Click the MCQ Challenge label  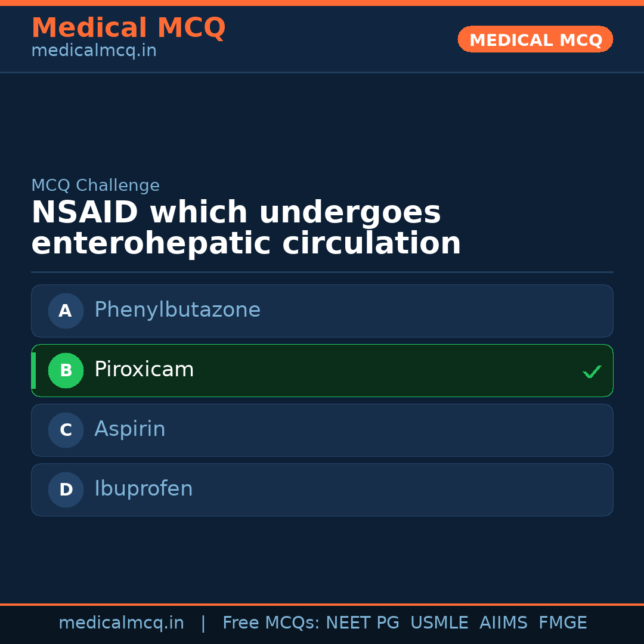pos(95,185)
